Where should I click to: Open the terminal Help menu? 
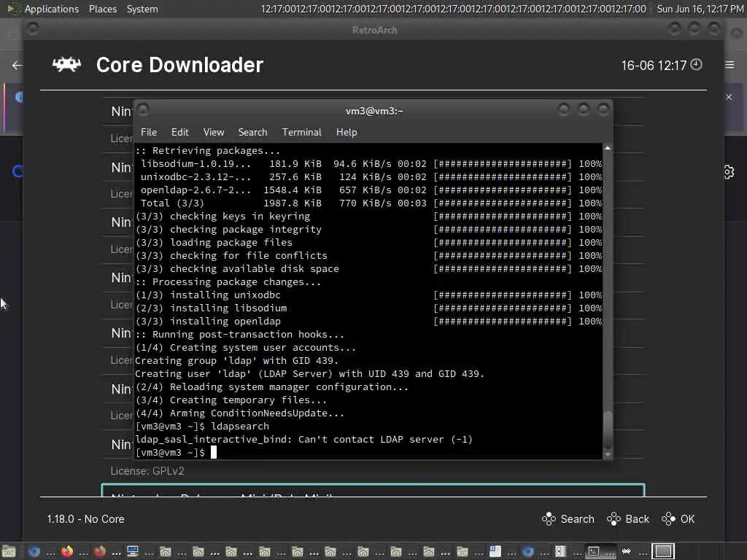click(x=347, y=133)
